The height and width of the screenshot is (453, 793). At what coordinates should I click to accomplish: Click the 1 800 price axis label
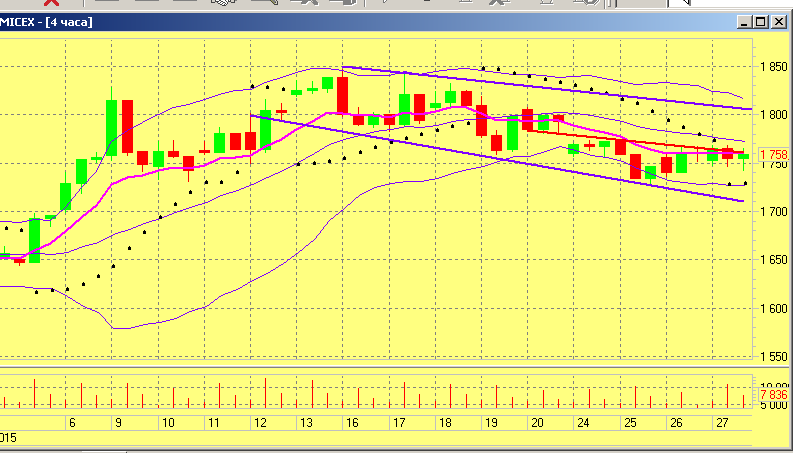(x=774, y=115)
